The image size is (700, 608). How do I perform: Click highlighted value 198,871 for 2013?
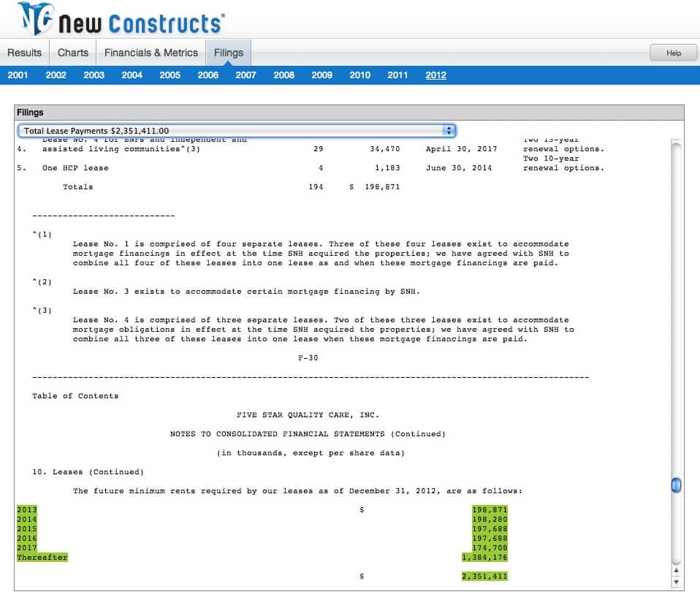490,509
